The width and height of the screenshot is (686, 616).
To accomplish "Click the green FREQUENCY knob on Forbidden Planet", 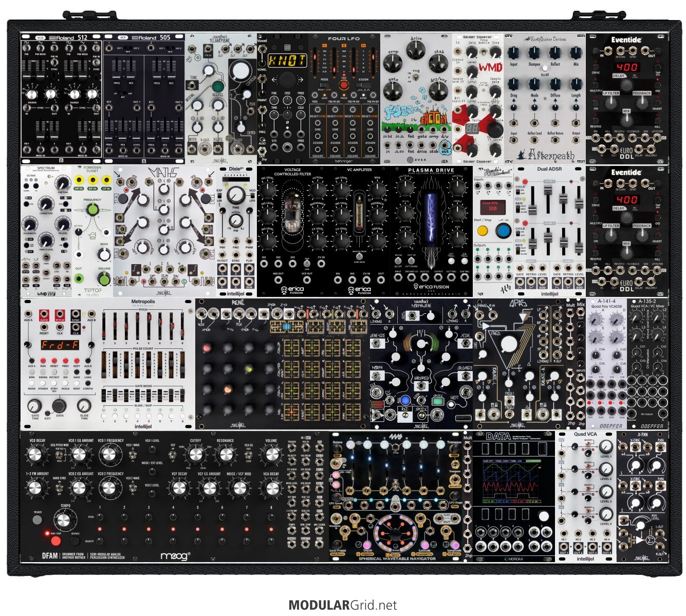I will click(92, 209).
